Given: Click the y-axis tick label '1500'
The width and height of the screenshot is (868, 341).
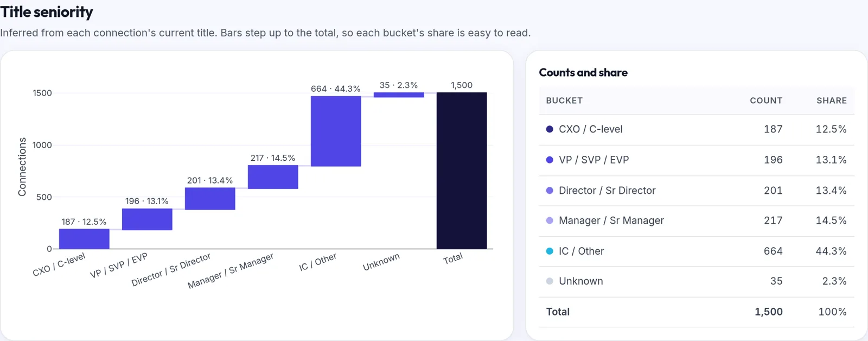Looking at the screenshot, I should (42, 93).
